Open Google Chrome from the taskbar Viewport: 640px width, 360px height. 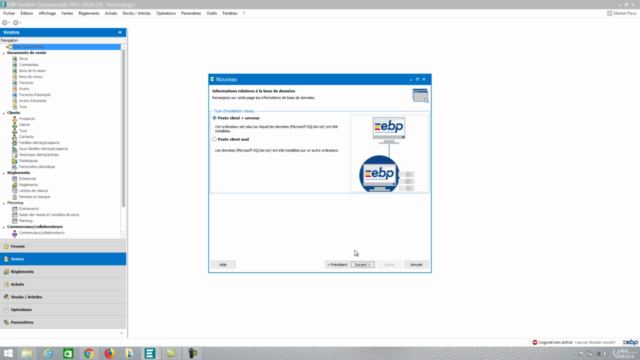point(89,353)
